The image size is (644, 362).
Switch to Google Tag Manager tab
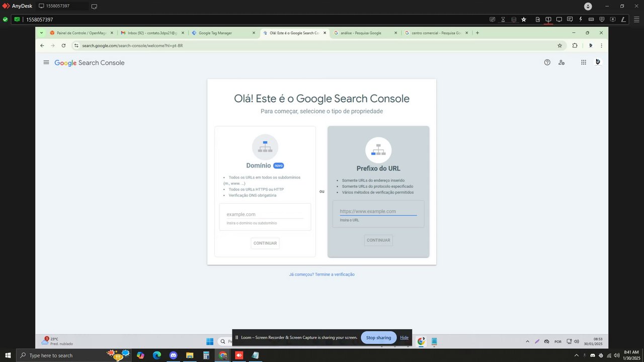[224, 33]
